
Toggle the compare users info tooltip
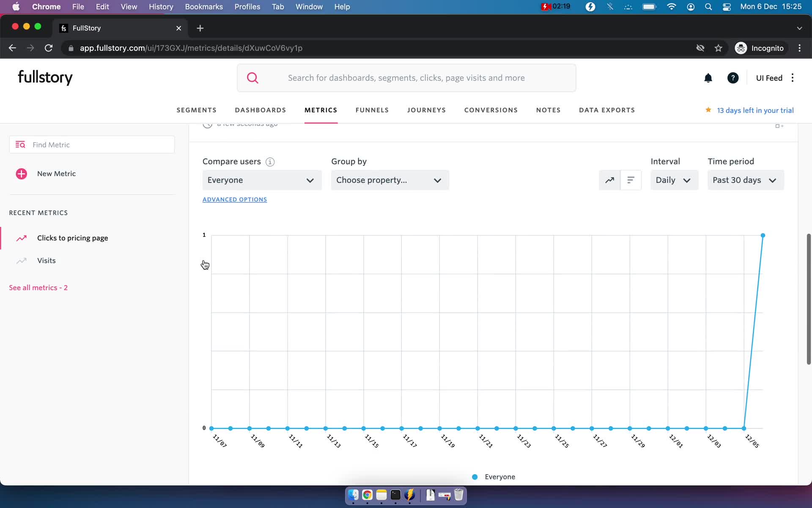click(269, 162)
